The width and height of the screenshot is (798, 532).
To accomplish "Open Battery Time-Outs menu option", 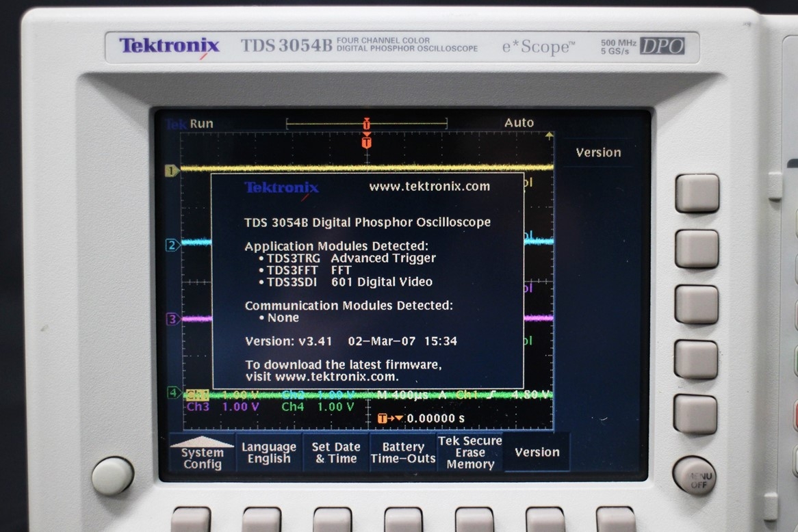I will (x=403, y=453).
